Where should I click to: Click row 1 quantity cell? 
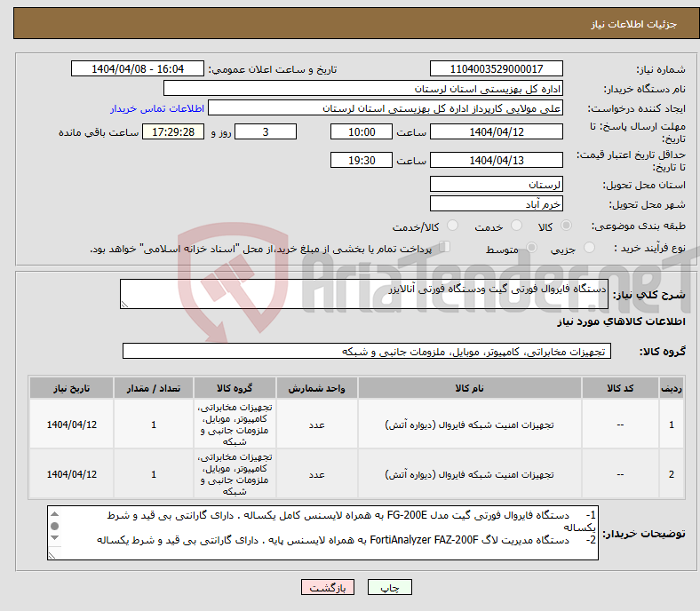pos(154,425)
